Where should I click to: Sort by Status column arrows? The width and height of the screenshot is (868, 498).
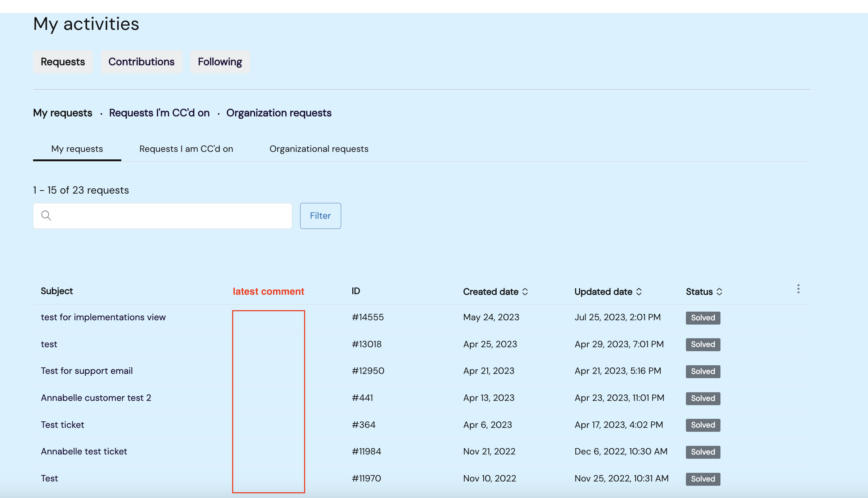[x=719, y=291]
